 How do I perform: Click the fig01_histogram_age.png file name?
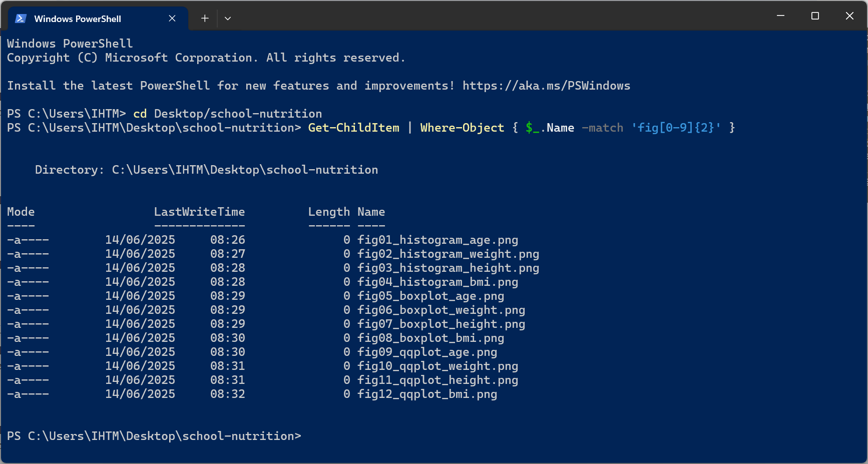pos(438,240)
